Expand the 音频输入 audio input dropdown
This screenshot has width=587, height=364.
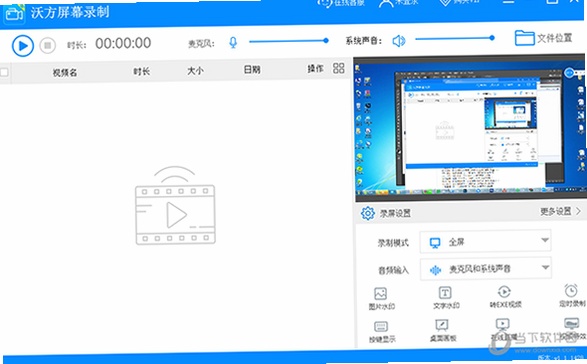coord(485,269)
